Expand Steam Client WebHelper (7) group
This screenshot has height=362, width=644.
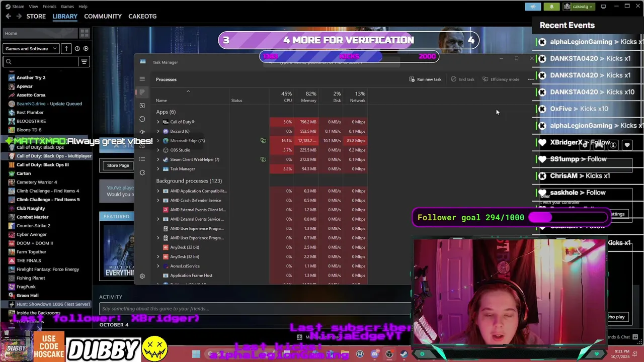tap(158, 159)
